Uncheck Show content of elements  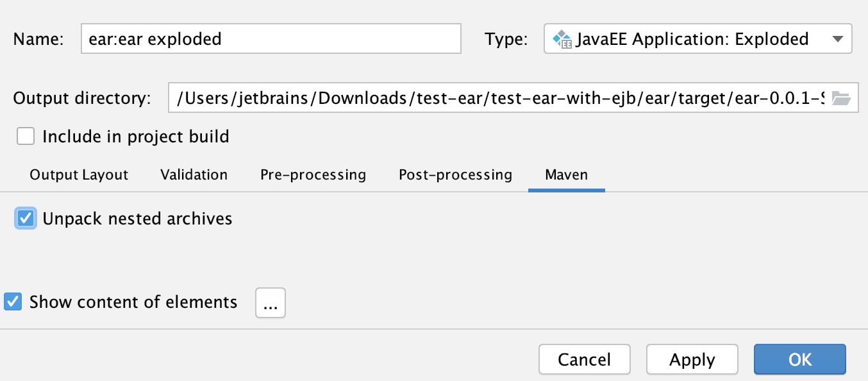click(x=12, y=301)
